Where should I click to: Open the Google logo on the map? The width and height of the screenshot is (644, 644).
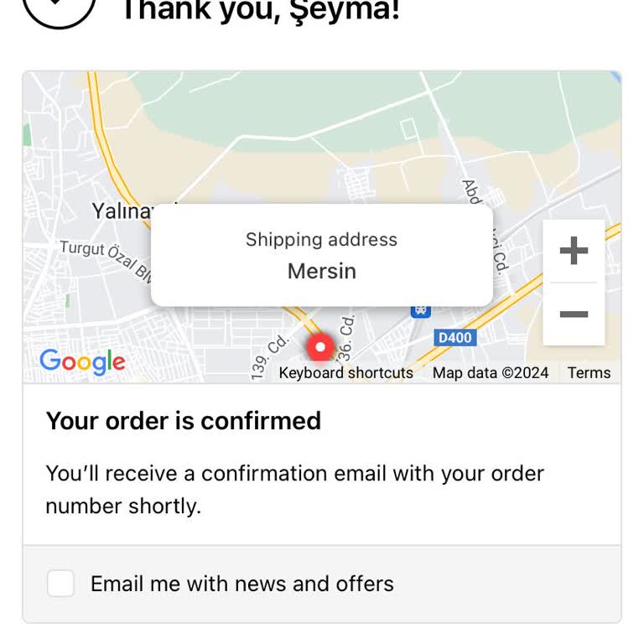(82, 361)
